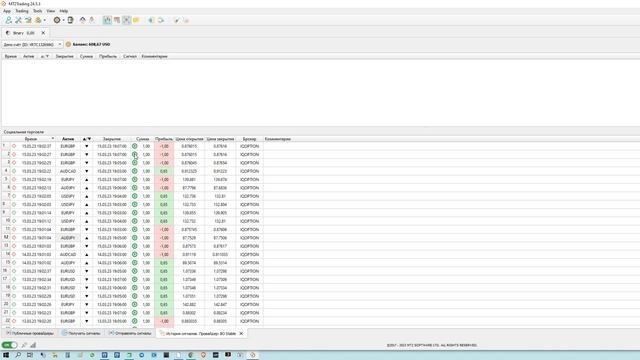Click the profit cell in row 6
The width and height of the screenshot is (640, 360).
[164, 188]
